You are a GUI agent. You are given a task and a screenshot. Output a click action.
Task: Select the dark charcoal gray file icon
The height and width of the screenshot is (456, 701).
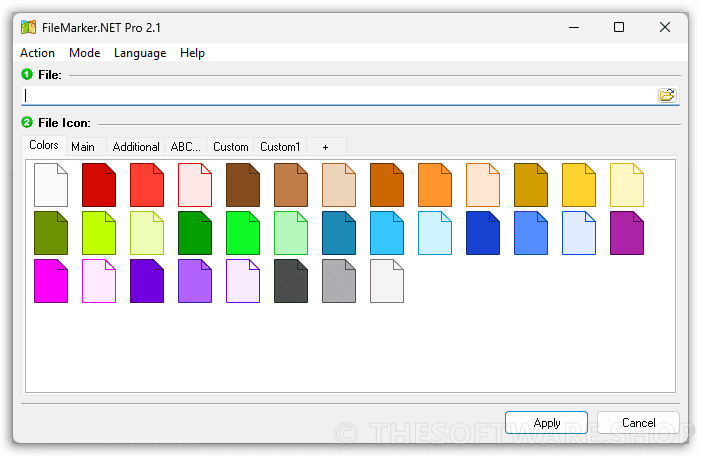click(x=291, y=281)
